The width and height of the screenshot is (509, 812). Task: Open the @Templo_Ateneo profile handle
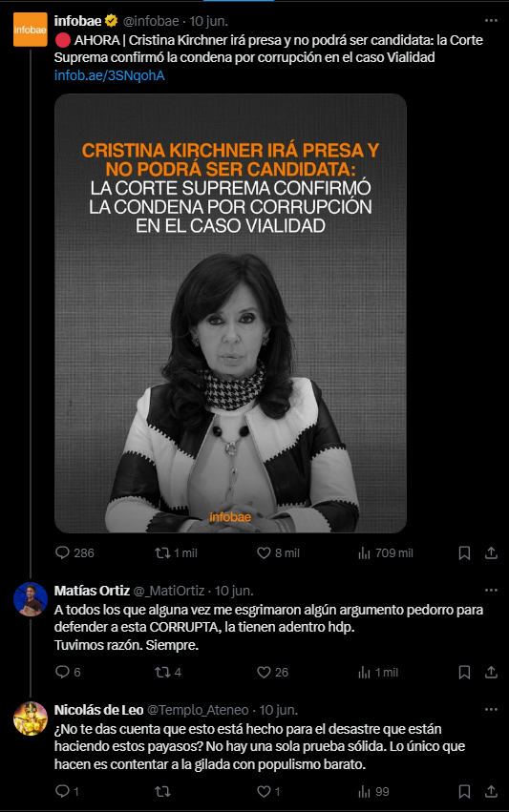click(x=198, y=710)
